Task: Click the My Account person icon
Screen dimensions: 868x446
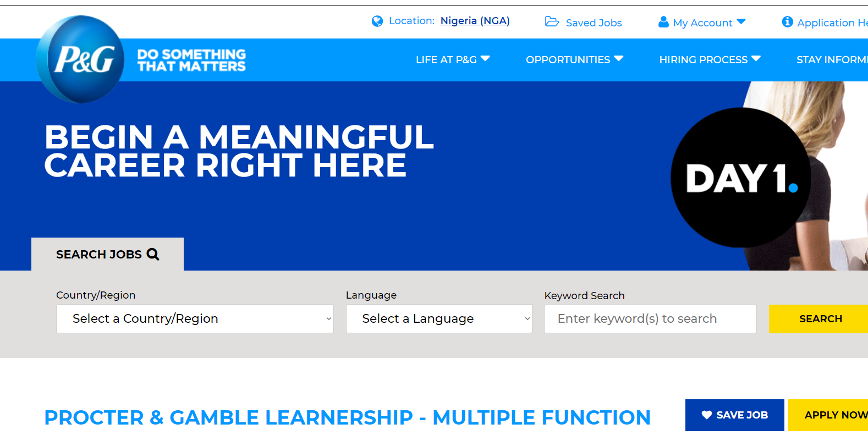Action: click(x=663, y=21)
